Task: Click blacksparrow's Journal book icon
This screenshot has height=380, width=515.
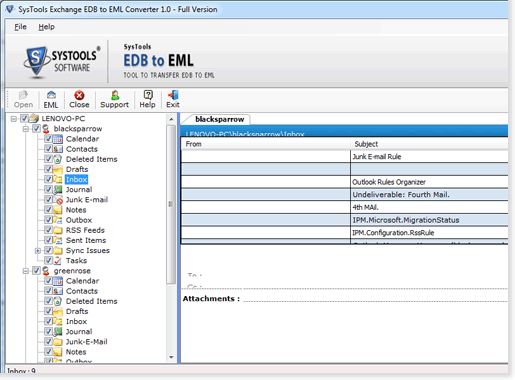Action: coord(58,190)
